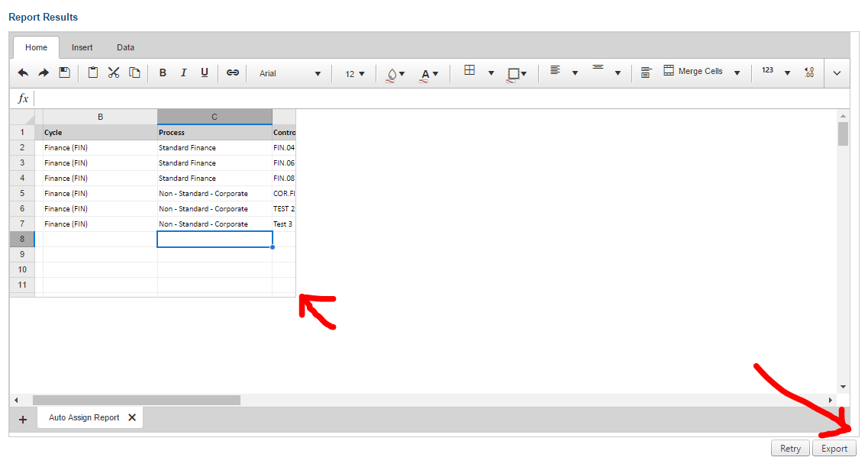The height and width of the screenshot is (470, 868).
Task: Click the Copy icon
Action: point(134,72)
